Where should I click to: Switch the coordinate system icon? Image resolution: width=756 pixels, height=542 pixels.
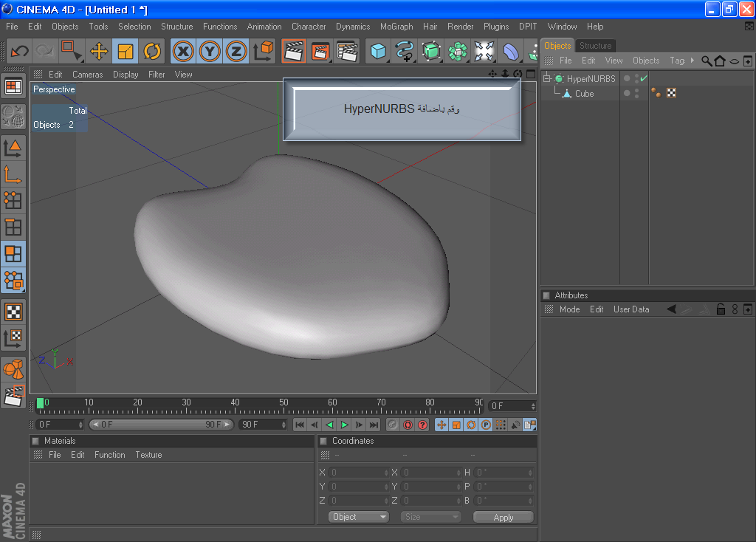[264, 51]
